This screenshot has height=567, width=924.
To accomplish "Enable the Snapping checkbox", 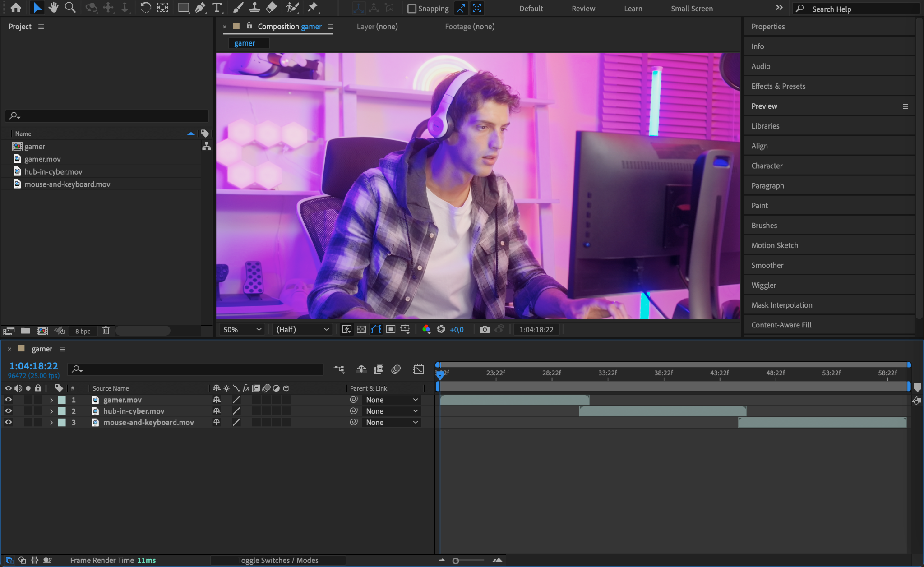I will (411, 9).
